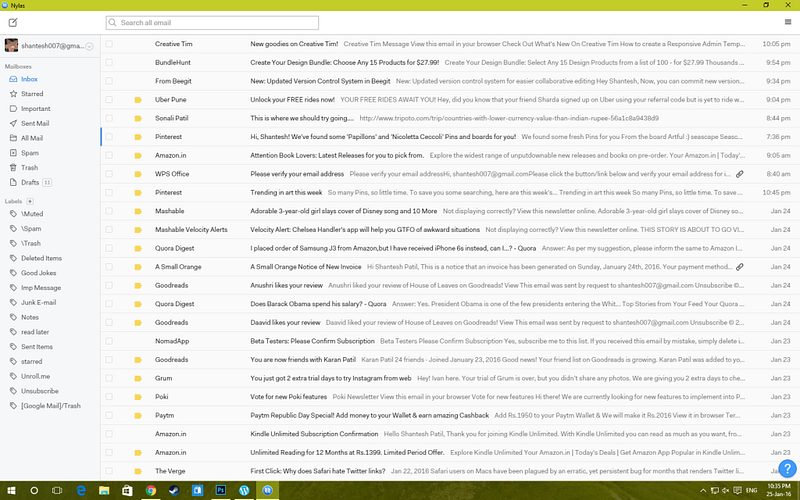Show hidden system tray icons chevron
Image resolution: width=800 pixels, height=500 pixels.
[703, 491]
